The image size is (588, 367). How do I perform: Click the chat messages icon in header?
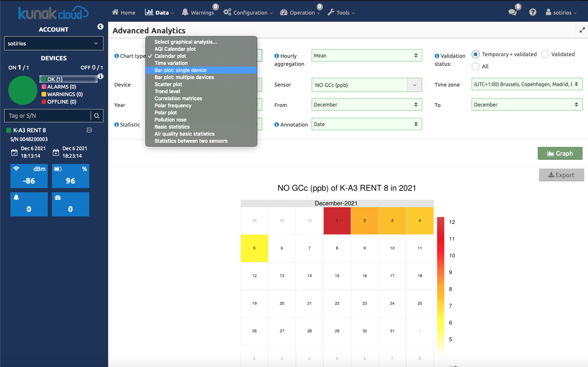[x=512, y=12]
